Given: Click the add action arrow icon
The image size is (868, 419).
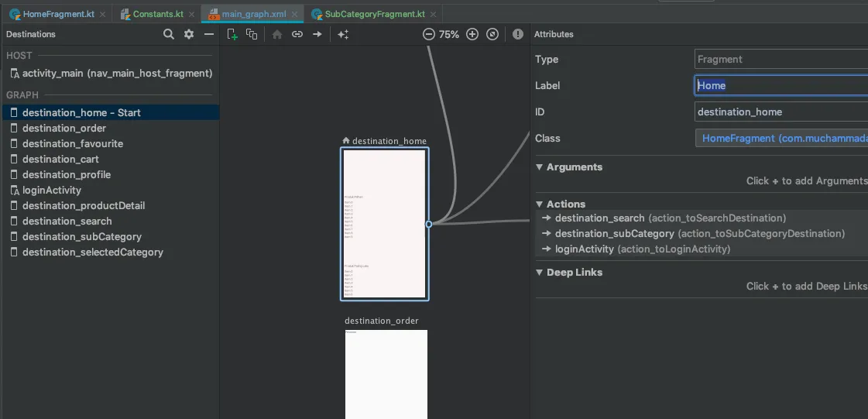Looking at the screenshot, I should tap(317, 34).
